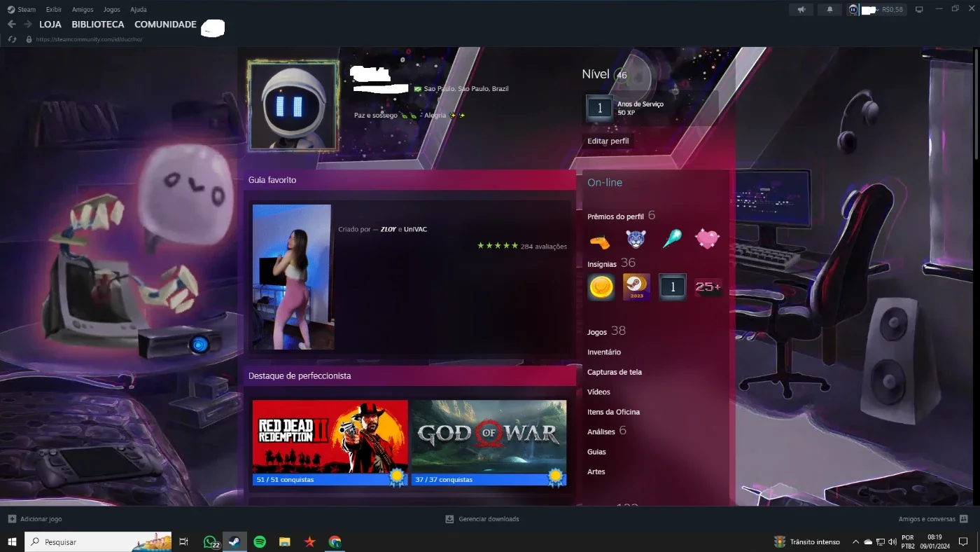Screen dimensions: 980x552
Task: Open the Exibir menu
Action: (x=54, y=10)
